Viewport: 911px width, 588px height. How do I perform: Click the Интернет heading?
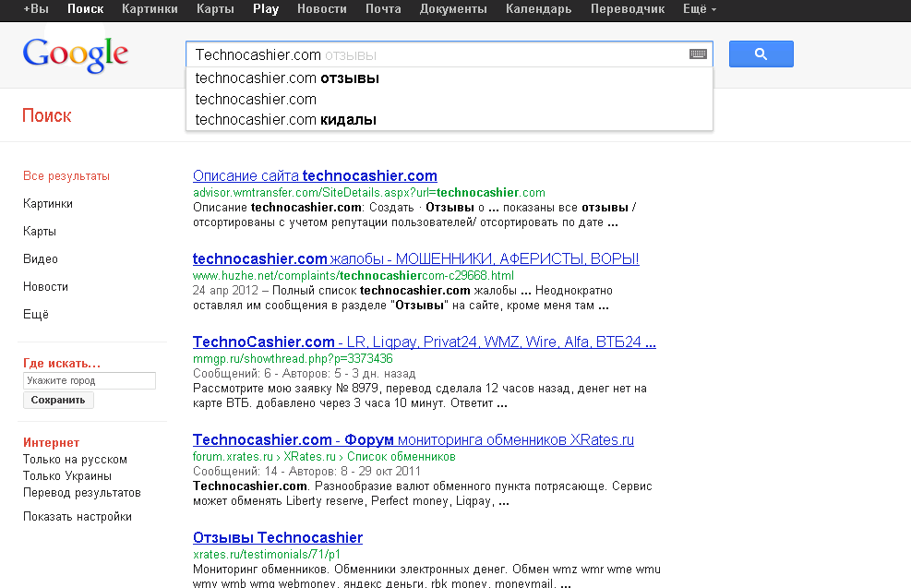pyautogui.click(x=51, y=443)
